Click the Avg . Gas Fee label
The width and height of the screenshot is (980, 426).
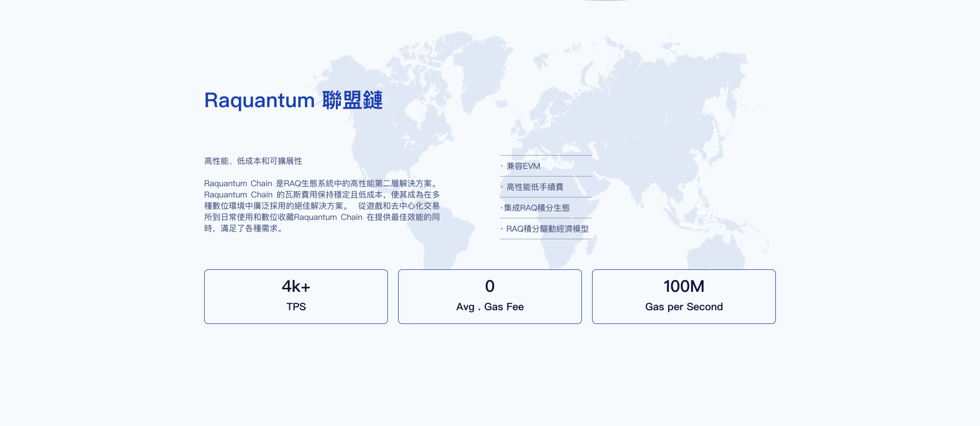[490, 307]
